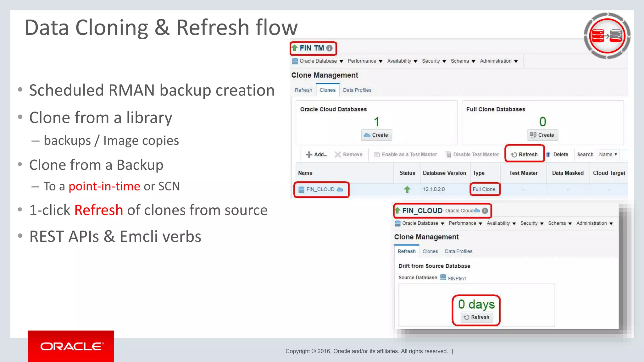
Task: Open the Security menu in the FIN_CLOUD panel
Action: click(532, 223)
